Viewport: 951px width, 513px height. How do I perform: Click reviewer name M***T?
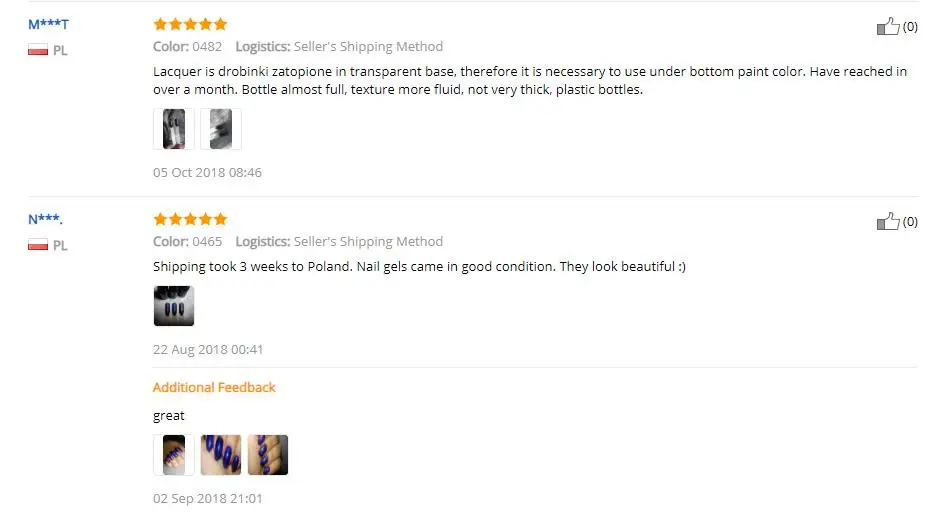(49, 24)
